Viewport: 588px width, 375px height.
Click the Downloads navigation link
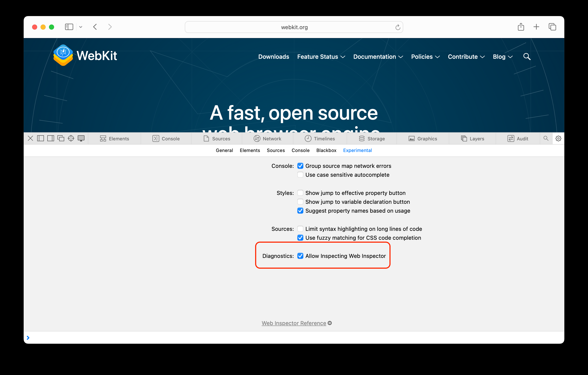(274, 57)
